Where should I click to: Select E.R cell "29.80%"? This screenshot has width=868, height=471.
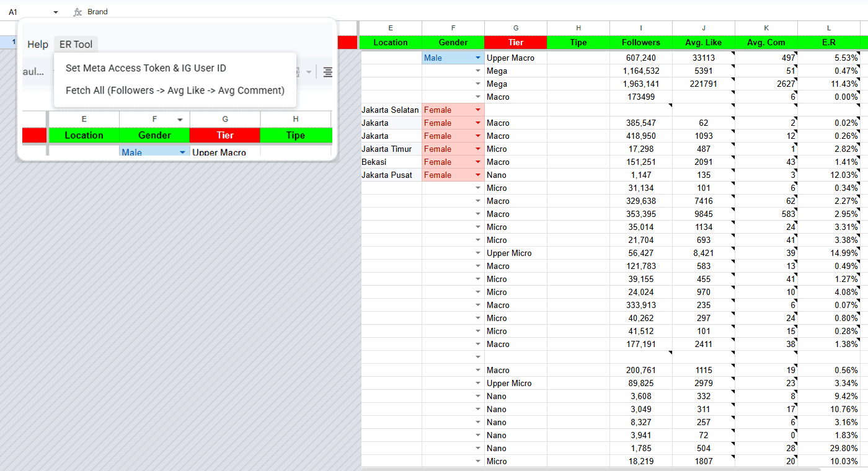coord(829,448)
